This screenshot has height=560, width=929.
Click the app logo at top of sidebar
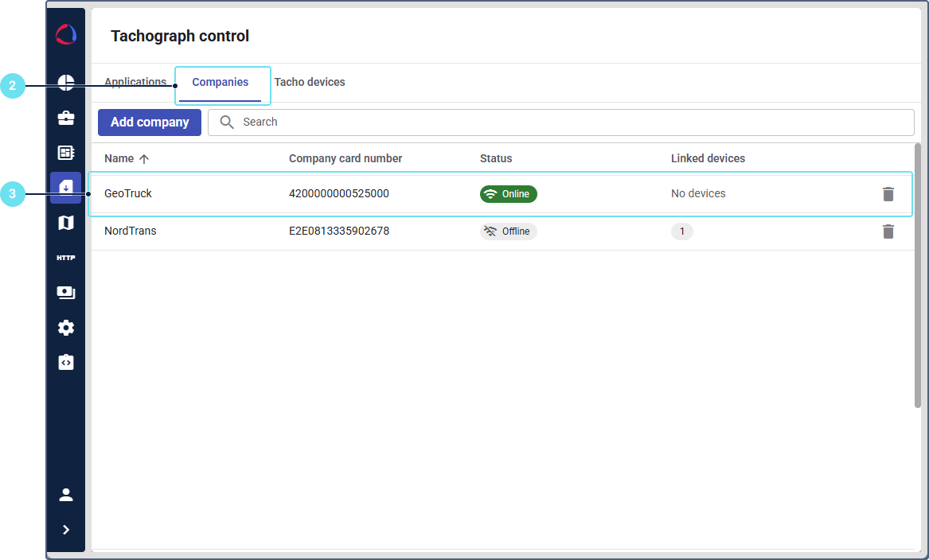[66, 35]
